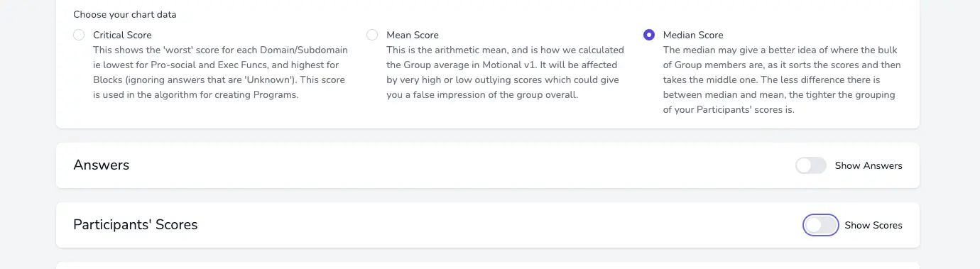Click the partially visible card below Participants' Scores

(488, 265)
